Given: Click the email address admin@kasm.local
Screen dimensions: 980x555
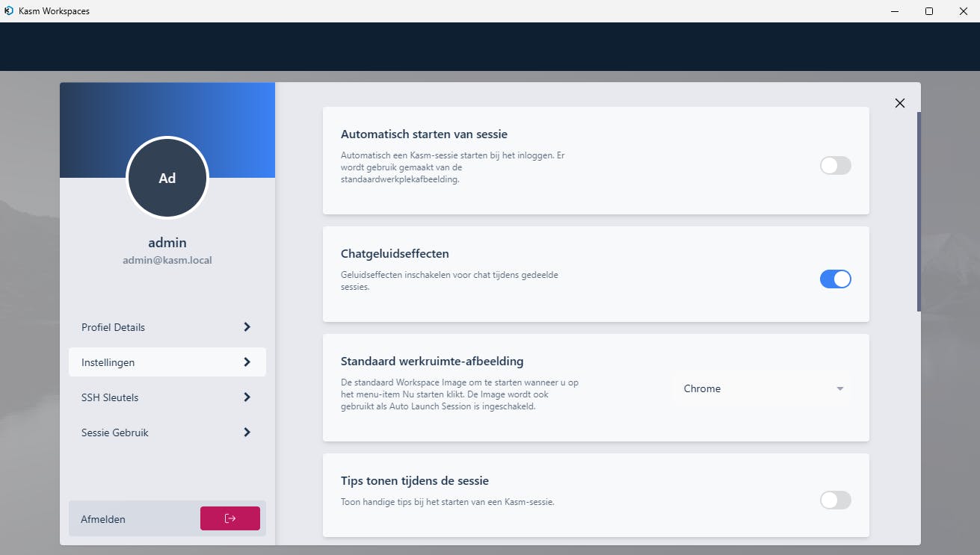Looking at the screenshot, I should coord(167,259).
